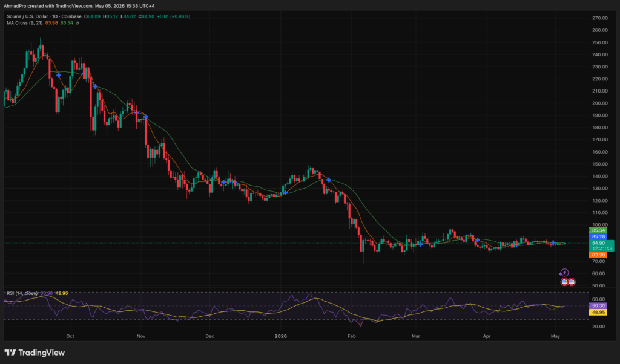Click the purple 50.30 RSI axis tag
Viewport: 620px width, 364px height.
598,305
